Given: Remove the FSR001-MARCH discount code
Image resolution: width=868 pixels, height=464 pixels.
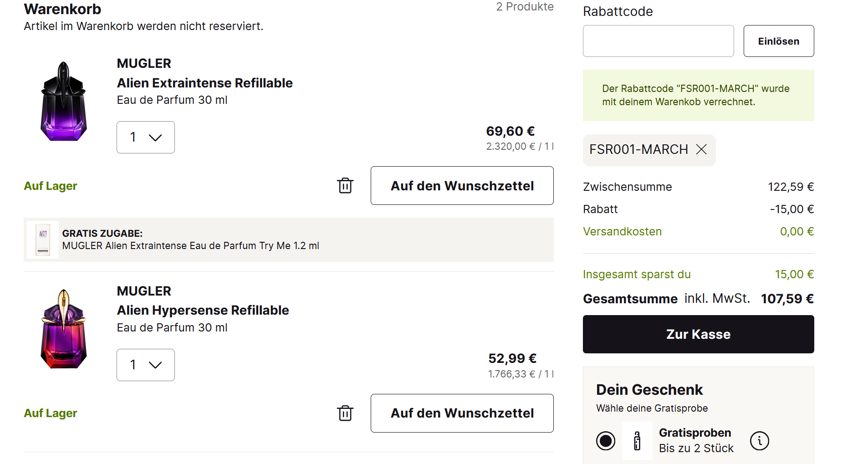Looking at the screenshot, I should pos(701,149).
